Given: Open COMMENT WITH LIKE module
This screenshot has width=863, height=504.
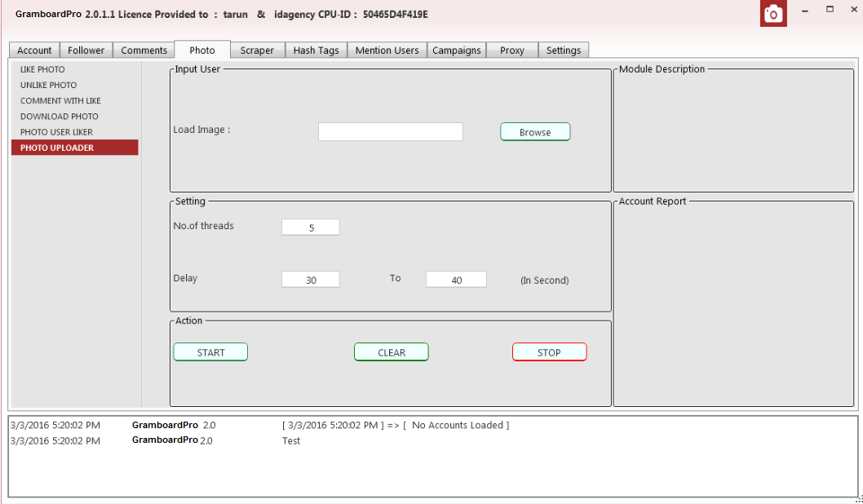Looking at the screenshot, I should pyautogui.click(x=75, y=100).
